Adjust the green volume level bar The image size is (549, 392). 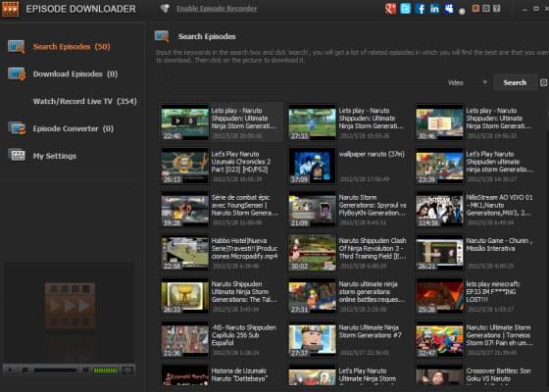pyautogui.click(x=106, y=370)
